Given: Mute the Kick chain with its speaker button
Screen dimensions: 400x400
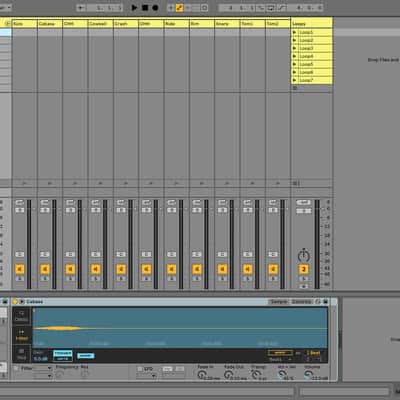Looking at the screenshot, I should click(x=20, y=269).
